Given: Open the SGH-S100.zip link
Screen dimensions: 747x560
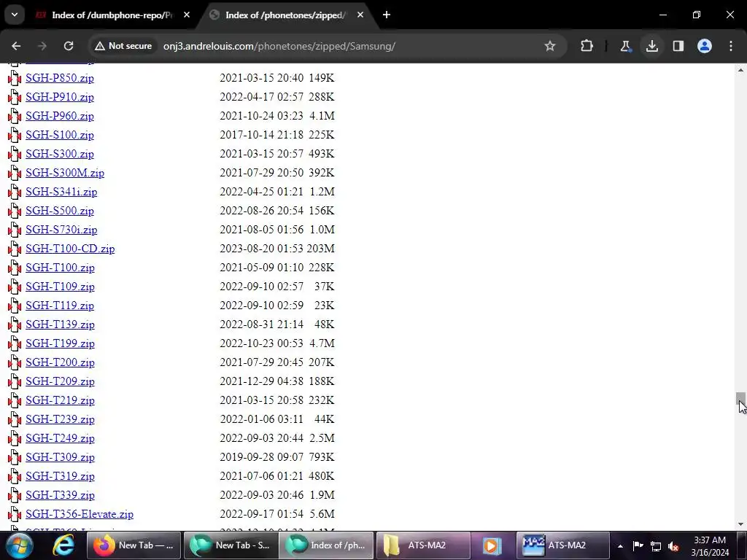Looking at the screenshot, I should click(x=60, y=135).
